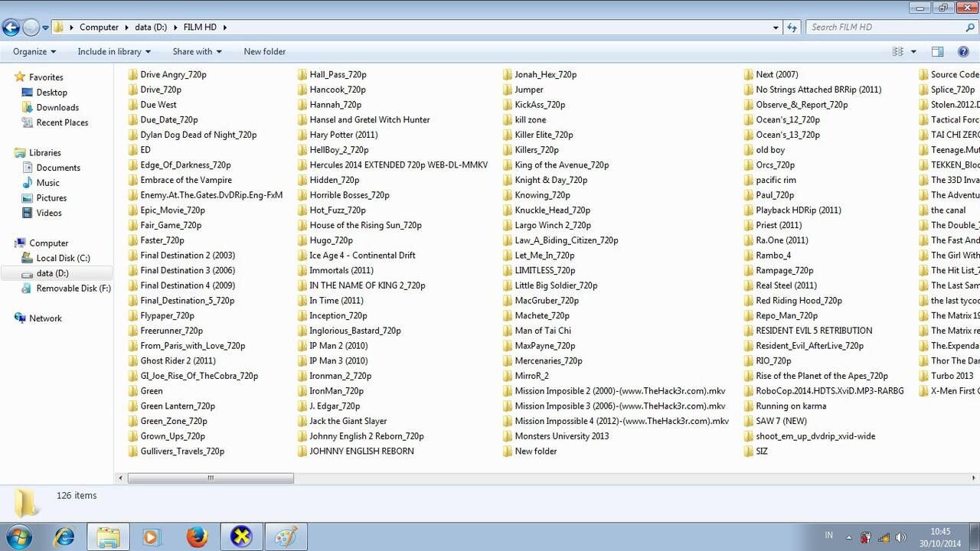Screen dimensions: 980x551
Task: Select Removable Disk (F:) in sidebar
Action: [x=73, y=289]
